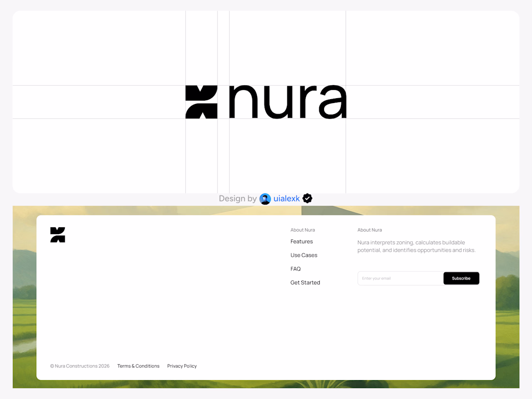Focus the Enter your email field
532x399 pixels.
click(x=400, y=278)
